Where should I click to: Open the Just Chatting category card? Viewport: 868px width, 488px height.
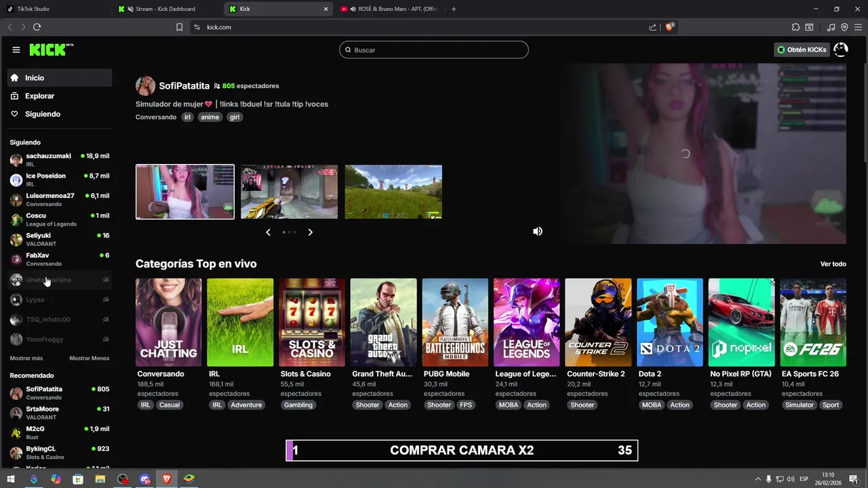[169, 323]
